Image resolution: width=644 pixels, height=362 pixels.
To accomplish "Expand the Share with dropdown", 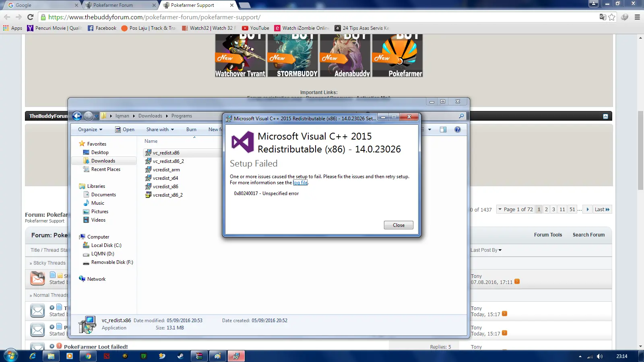I will pyautogui.click(x=160, y=130).
